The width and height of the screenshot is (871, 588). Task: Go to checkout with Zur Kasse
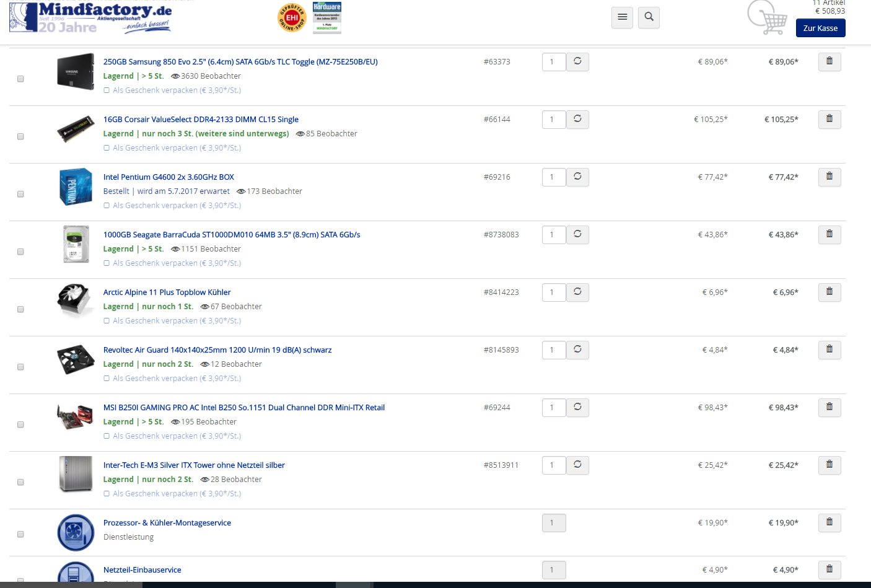(820, 28)
